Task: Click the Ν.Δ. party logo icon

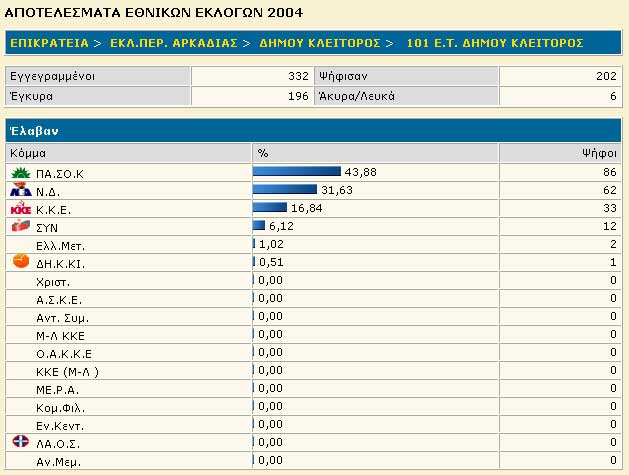Action: click(x=19, y=190)
